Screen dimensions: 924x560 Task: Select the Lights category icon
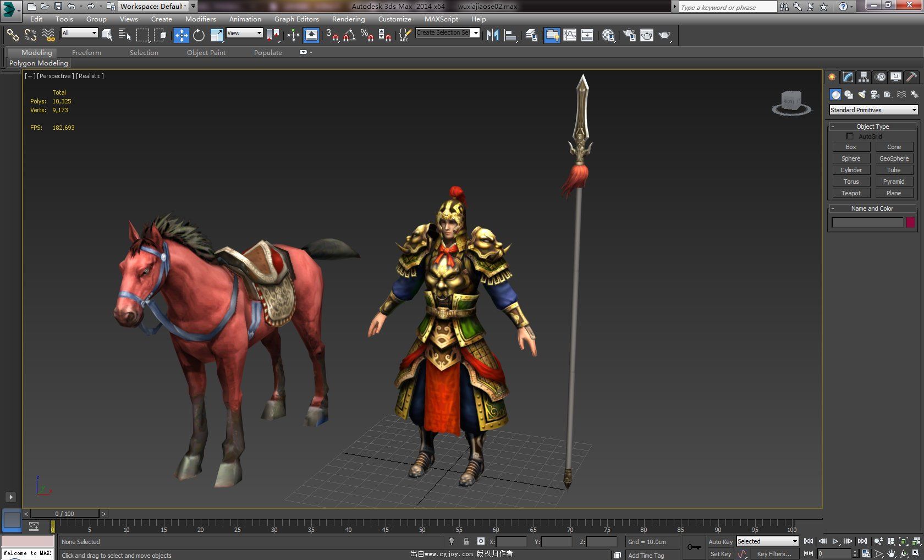pyautogui.click(x=862, y=95)
